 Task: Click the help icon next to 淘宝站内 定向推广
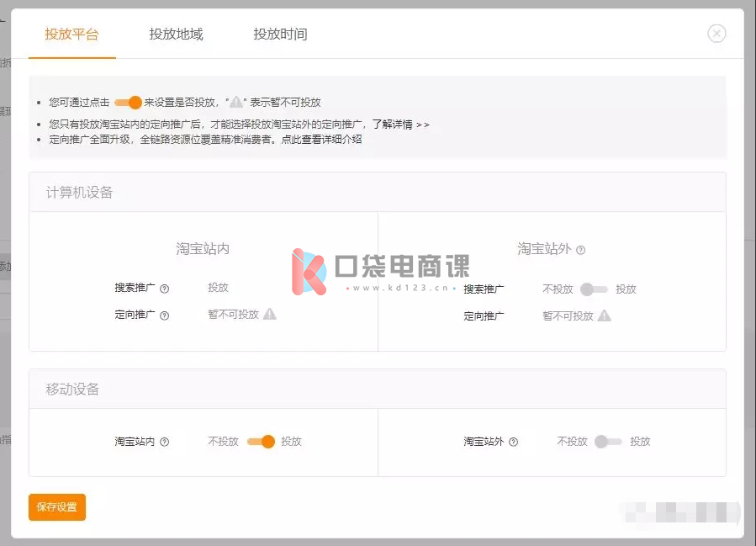pos(165,315)
